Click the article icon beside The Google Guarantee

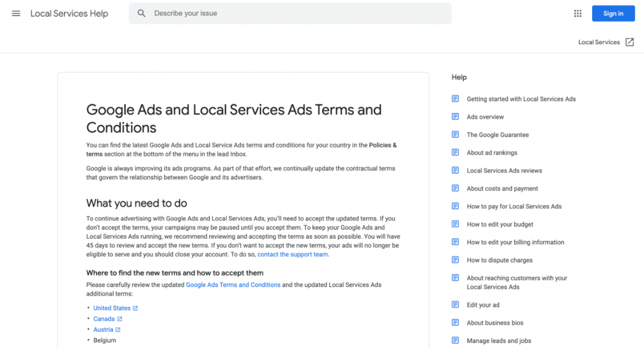[456, 135]
